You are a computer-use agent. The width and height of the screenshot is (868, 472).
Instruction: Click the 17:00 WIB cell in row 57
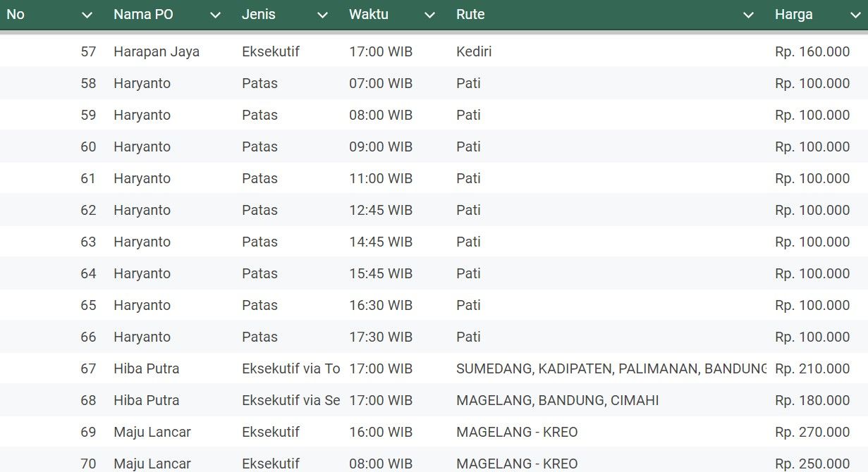coord(381,51)
